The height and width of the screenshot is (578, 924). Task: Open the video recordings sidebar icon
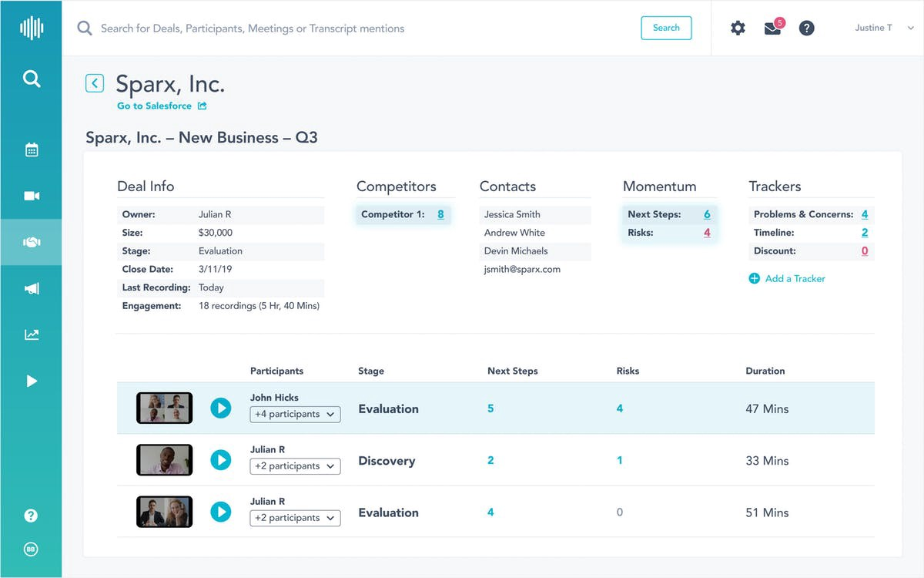[32, 196]
